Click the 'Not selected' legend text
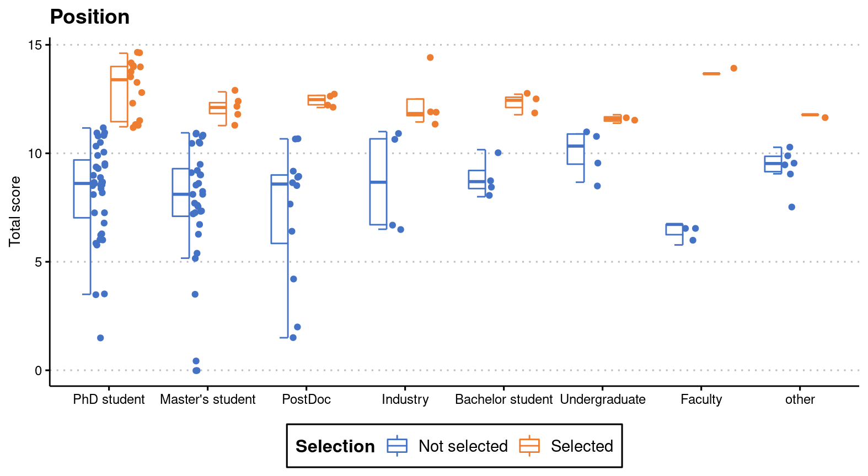The width and height of the screenshot is (868, 476). 463,446
